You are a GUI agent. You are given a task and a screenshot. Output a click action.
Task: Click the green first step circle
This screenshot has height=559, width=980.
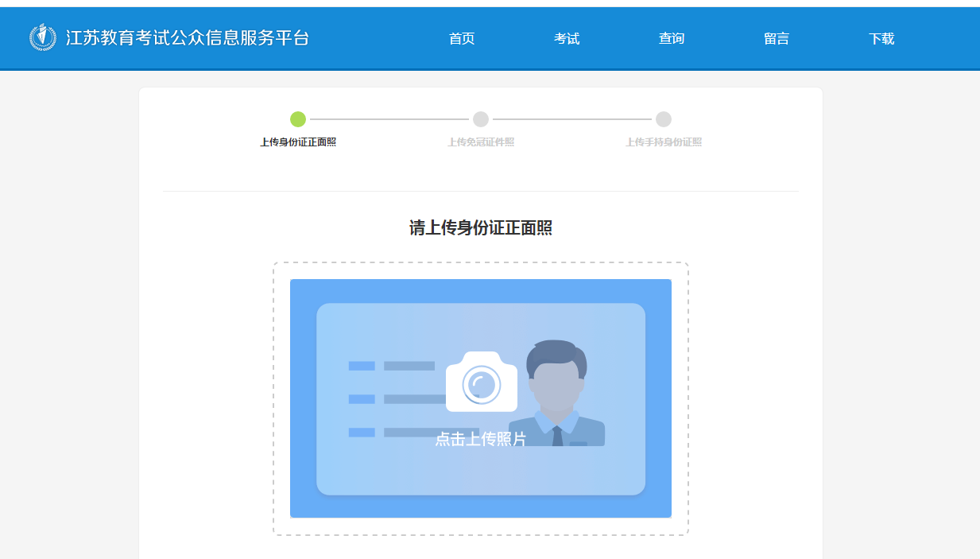[x=298, y=119]
